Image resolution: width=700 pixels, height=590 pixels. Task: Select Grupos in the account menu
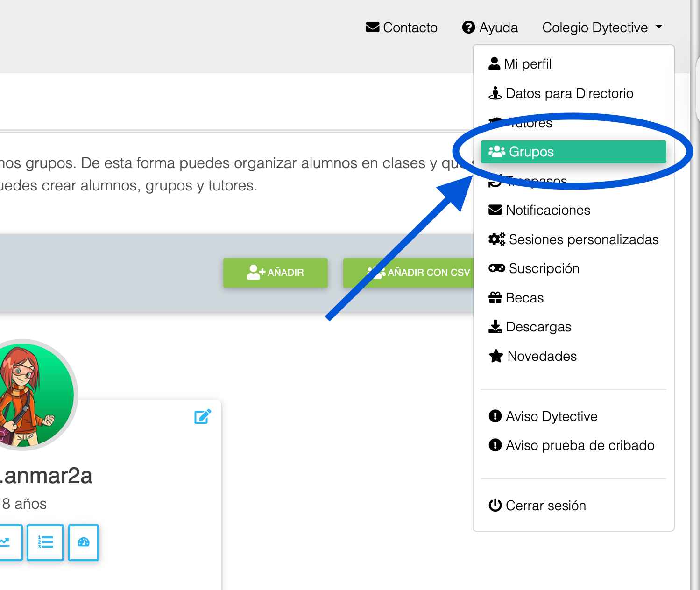coord(573,152)
